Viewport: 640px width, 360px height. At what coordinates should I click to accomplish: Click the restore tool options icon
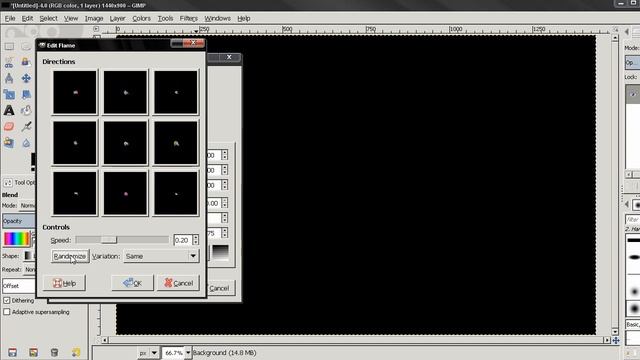click(33, 352)
